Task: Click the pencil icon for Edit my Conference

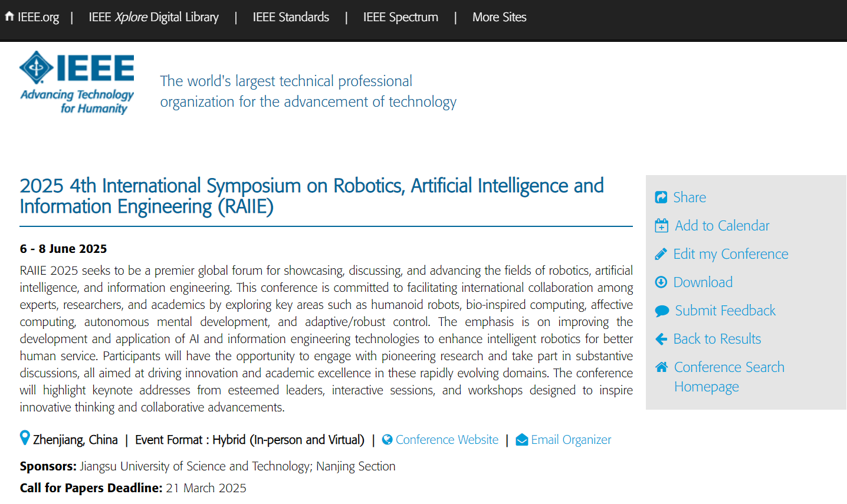Action: 661,254
